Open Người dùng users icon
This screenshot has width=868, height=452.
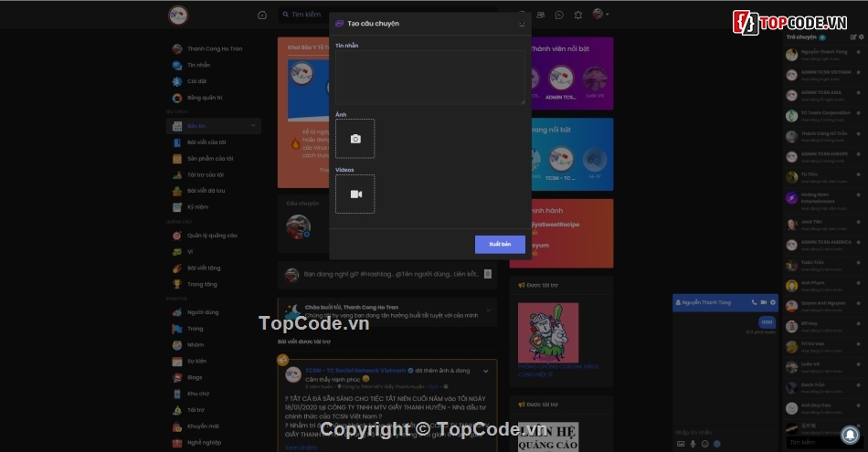(177, 312)
